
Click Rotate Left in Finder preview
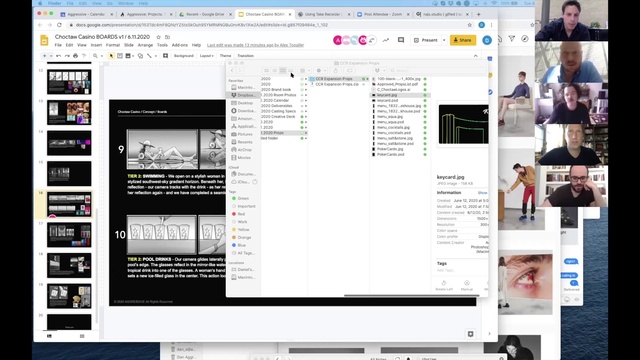click(444, 285)
